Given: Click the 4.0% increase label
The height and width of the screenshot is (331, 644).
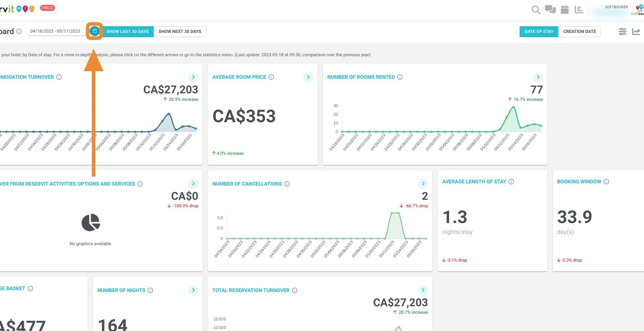Looking at the screenshot, I should click(228, 153).
